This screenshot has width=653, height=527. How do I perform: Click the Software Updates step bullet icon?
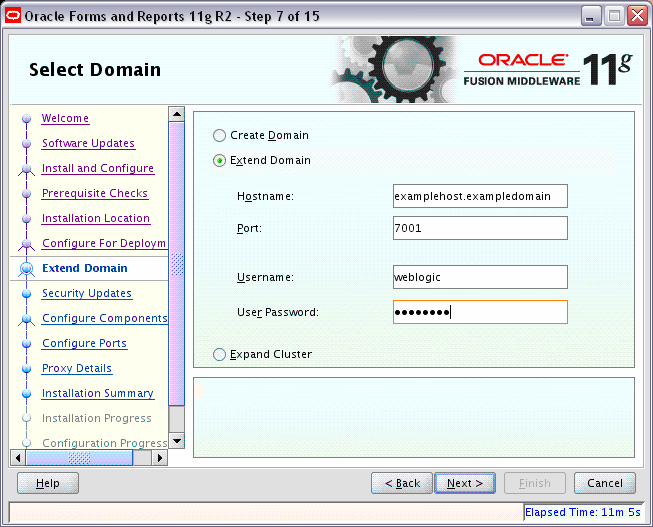27,144
